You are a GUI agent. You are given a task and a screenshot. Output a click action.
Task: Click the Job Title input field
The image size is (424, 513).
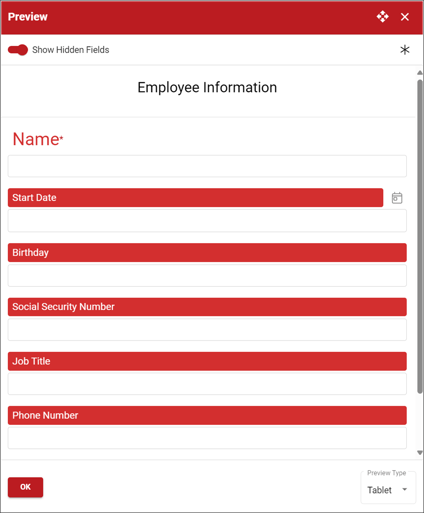(207, 384)
